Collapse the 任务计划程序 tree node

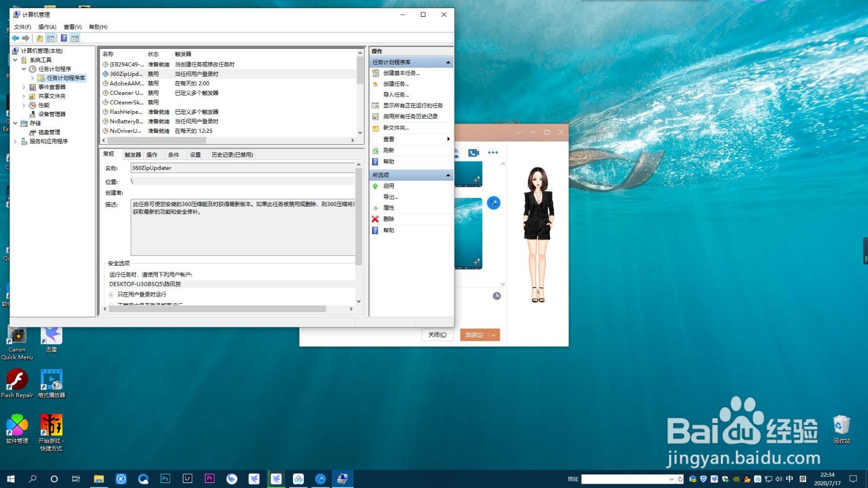(x=24, y=69)
